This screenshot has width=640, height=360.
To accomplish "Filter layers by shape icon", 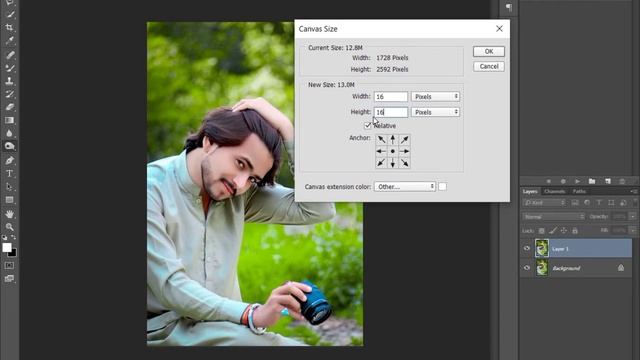I will point(611,202).
